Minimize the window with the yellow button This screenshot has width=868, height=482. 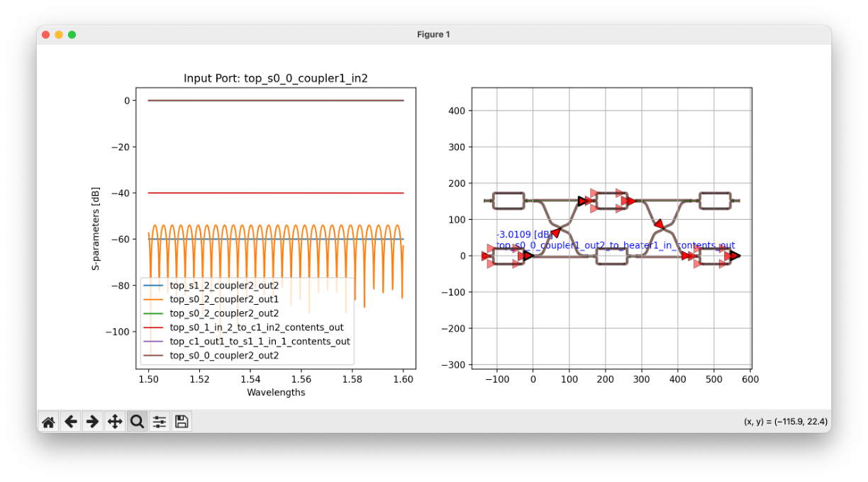(x=59, y=35)
